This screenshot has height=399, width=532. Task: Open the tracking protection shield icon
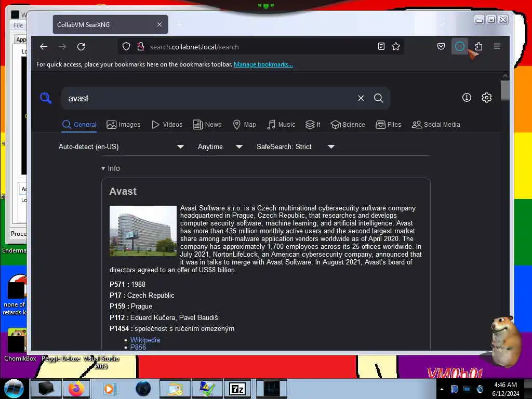[126, 46]
